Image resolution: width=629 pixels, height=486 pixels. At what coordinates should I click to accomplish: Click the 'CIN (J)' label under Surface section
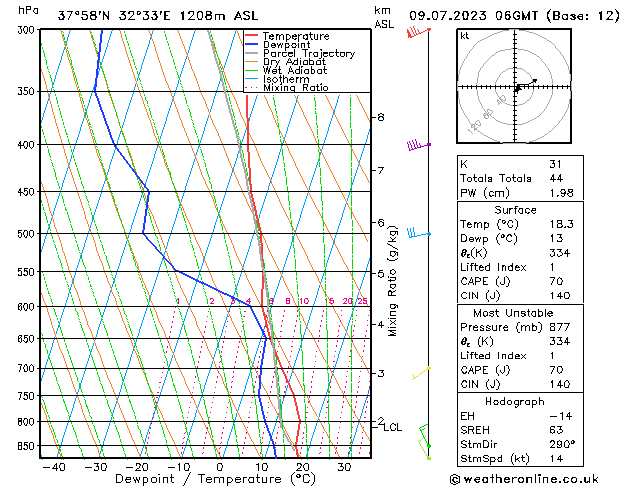pyautogui.click(x=480, y=296)
